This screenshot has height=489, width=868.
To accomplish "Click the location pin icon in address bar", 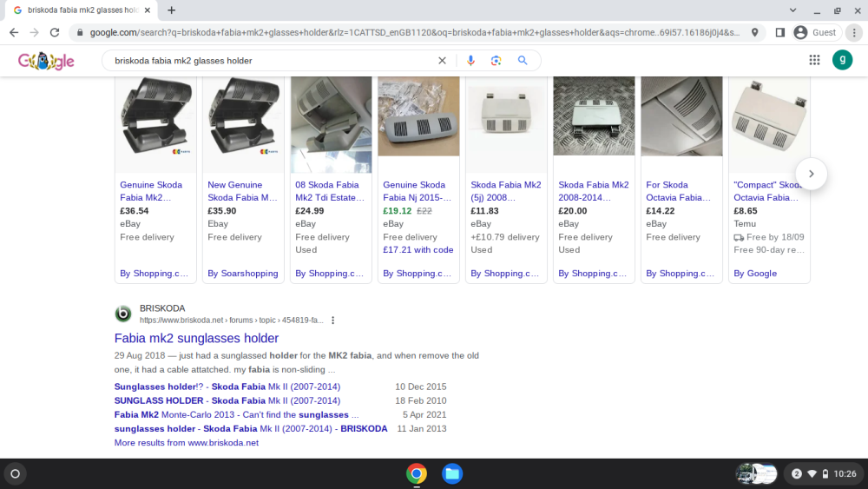I will pos(754,33).
